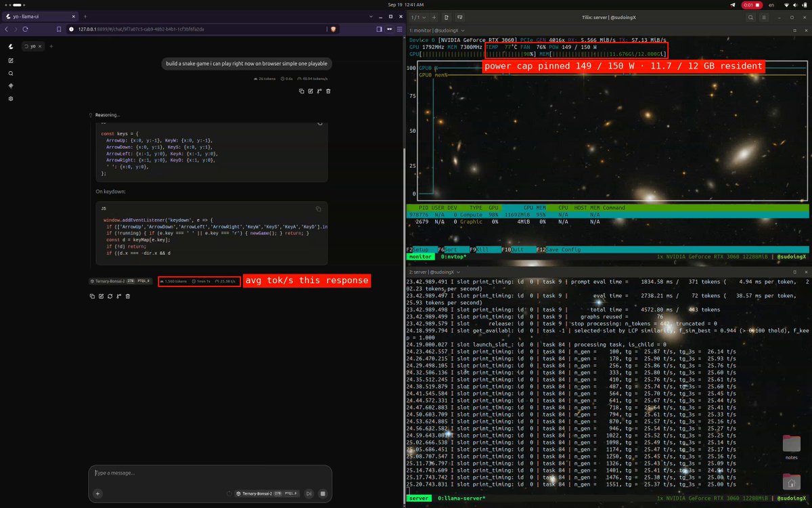
Task: Delete the assistant response
Action: 127,296
